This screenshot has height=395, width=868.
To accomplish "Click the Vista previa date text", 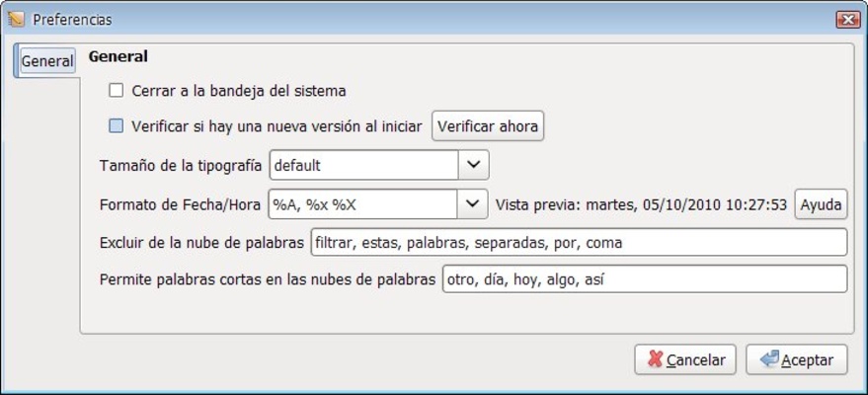I will tap(641, 204).
